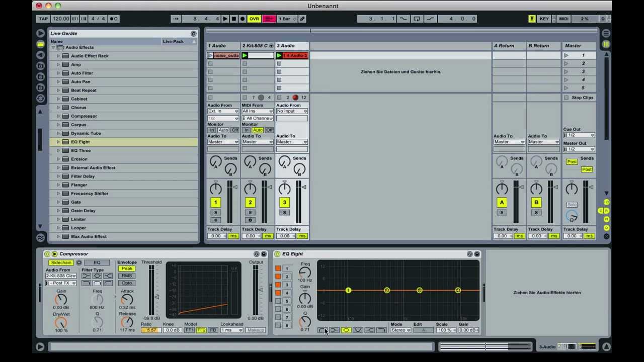Click Compressor hot-swap preset icon

[257, 254]
